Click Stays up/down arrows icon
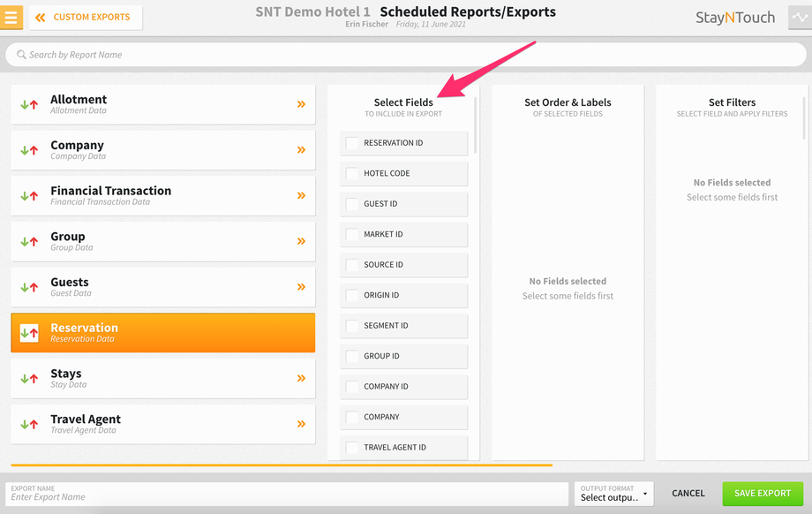This screenshot has width=812, height=514. click(29, 378)
